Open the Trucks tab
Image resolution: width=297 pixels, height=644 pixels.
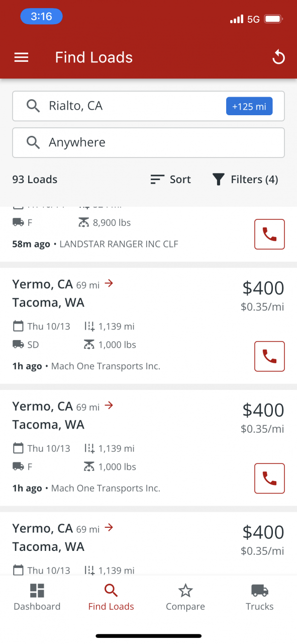point(260,597)
